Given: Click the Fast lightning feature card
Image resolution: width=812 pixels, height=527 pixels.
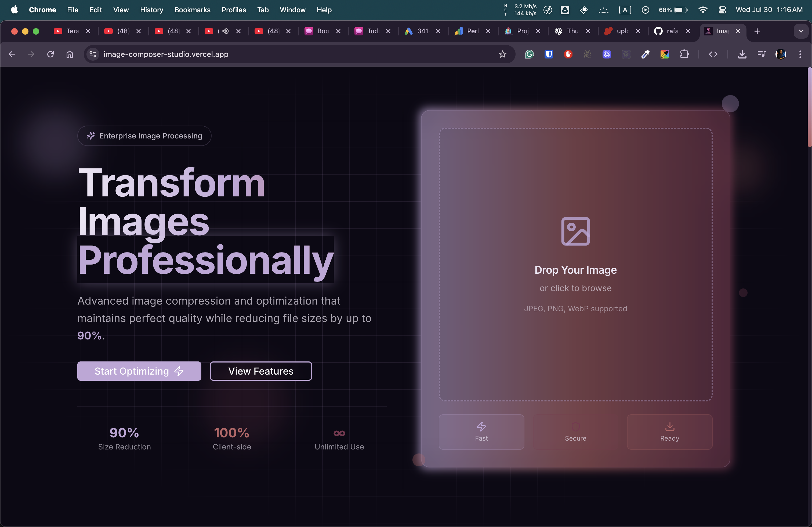Looking at the screenshot, I should pyautogui.click(x=481, y=431).
